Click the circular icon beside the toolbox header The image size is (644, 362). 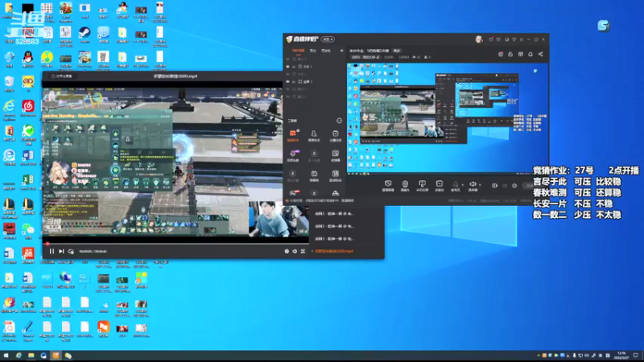pyautogui.click(x=339, y=121)
